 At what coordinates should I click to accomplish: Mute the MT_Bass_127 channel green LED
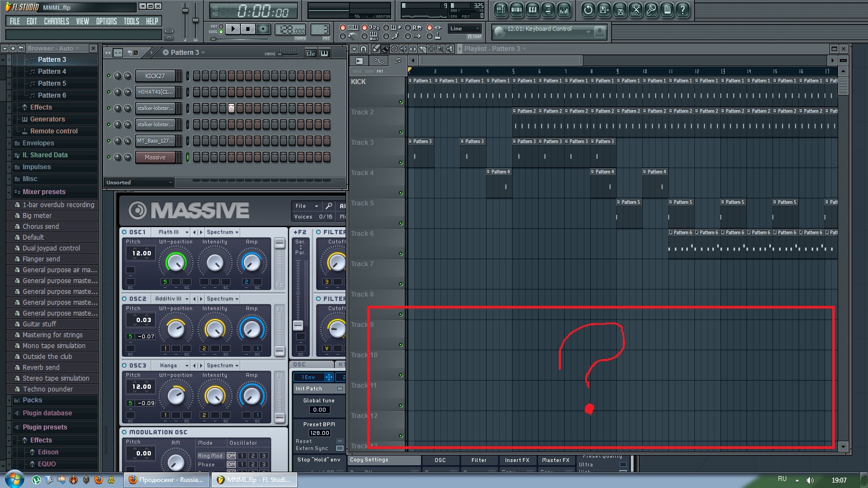109,141
